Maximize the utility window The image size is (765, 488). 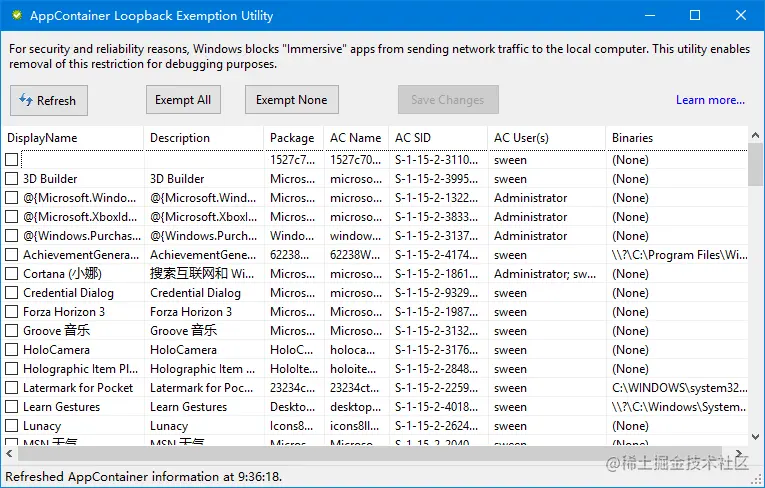tap(695, 15)
